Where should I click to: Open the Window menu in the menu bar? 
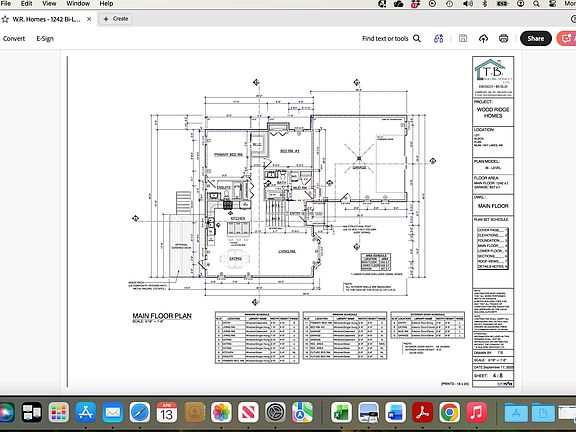pos(78,3)
